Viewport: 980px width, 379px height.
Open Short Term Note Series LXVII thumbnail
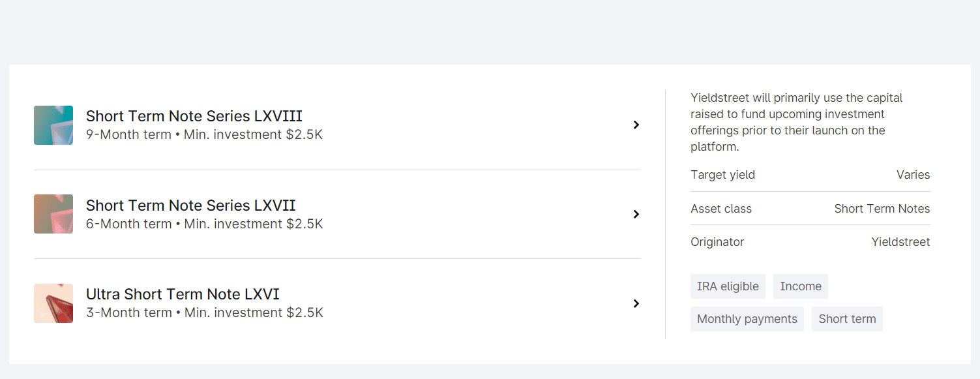coord(53,214)
